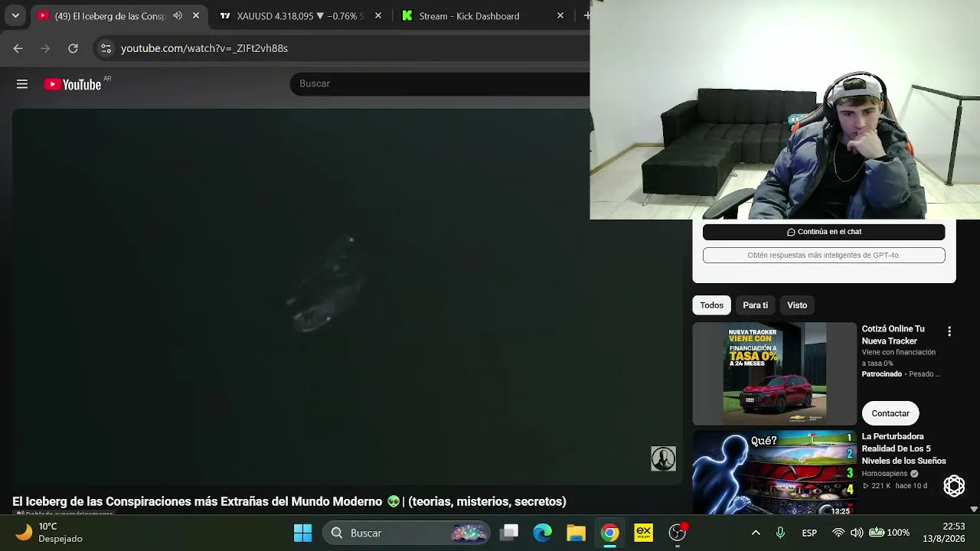Reload the current page

tap(73, 48)
